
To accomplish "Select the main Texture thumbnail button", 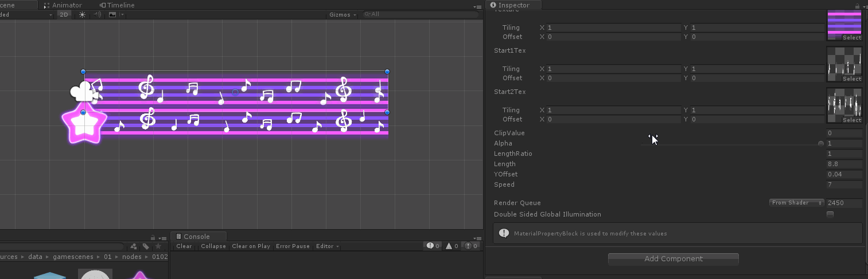I will pos(844,26).
